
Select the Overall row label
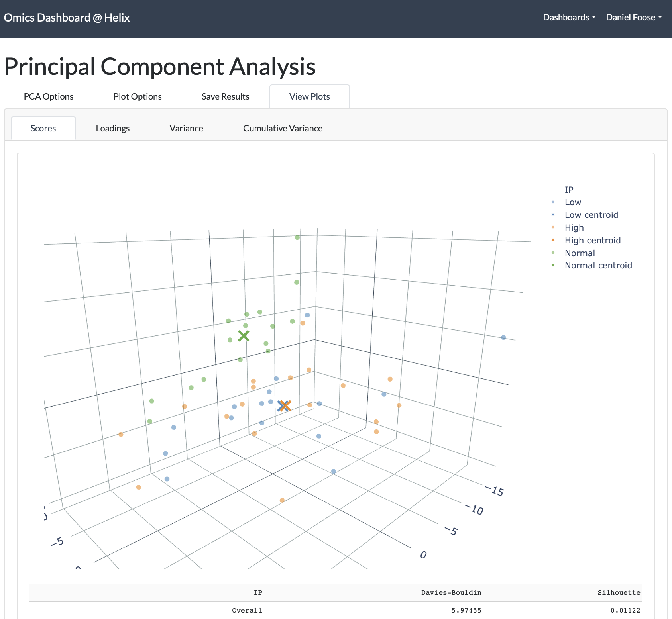click(x=247, y=610)
